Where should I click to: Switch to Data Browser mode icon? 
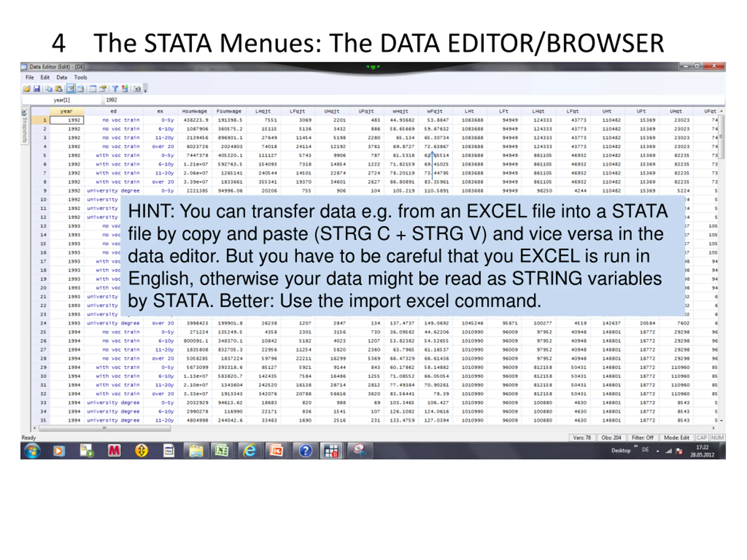pos(80,89)
